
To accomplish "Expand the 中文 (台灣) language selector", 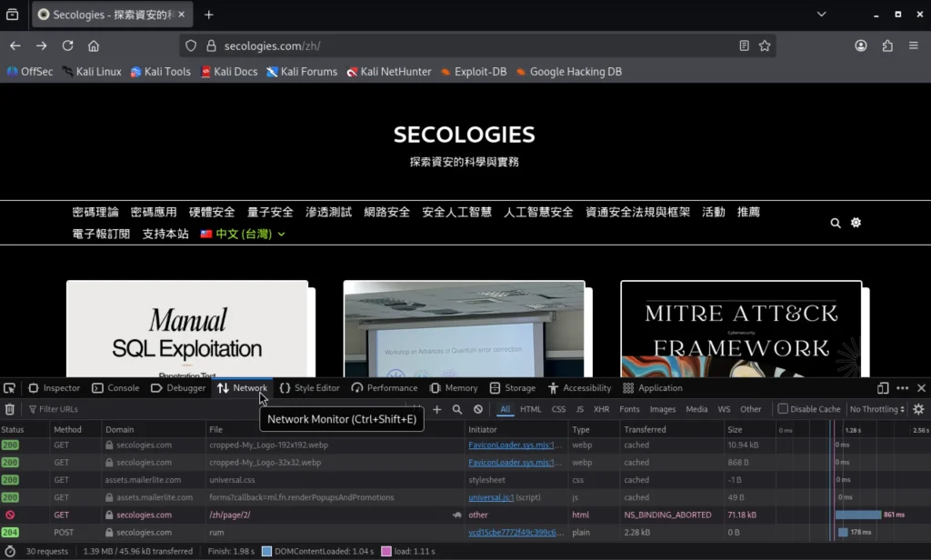I will click(243, 235).
